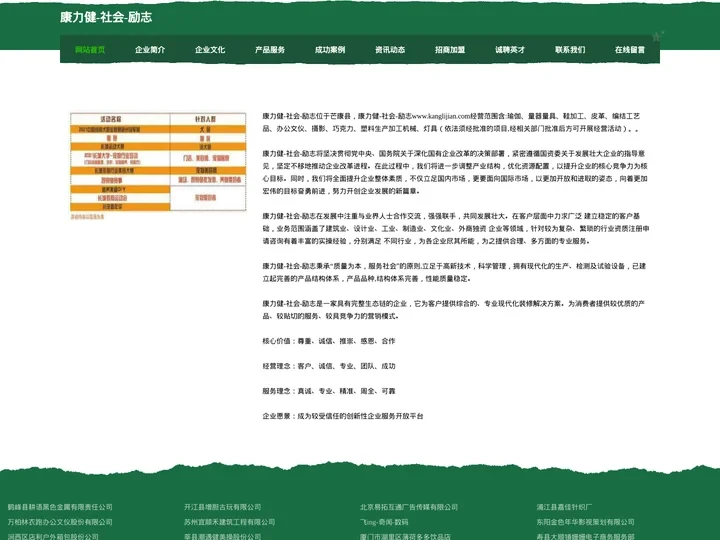
Task: Click the 万柏林农跑办公文仪股份有限公司 link
Action: tap(60, 522)
